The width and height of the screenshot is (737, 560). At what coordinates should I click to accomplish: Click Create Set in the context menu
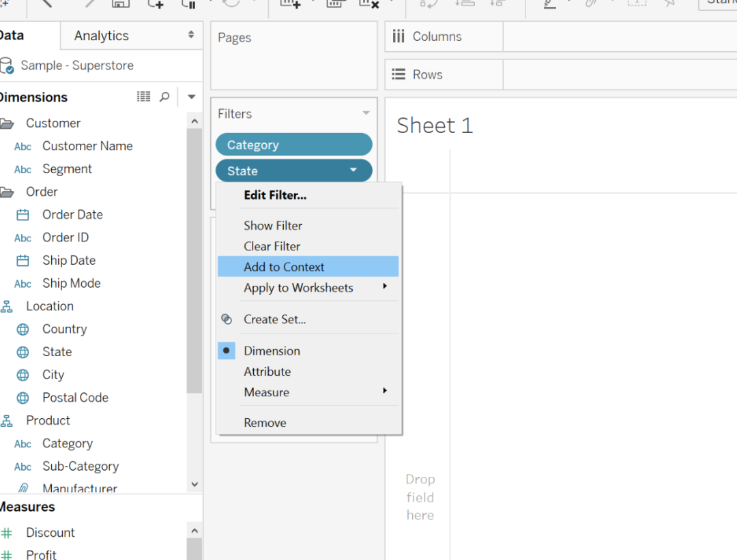click(x=274, y=319)
